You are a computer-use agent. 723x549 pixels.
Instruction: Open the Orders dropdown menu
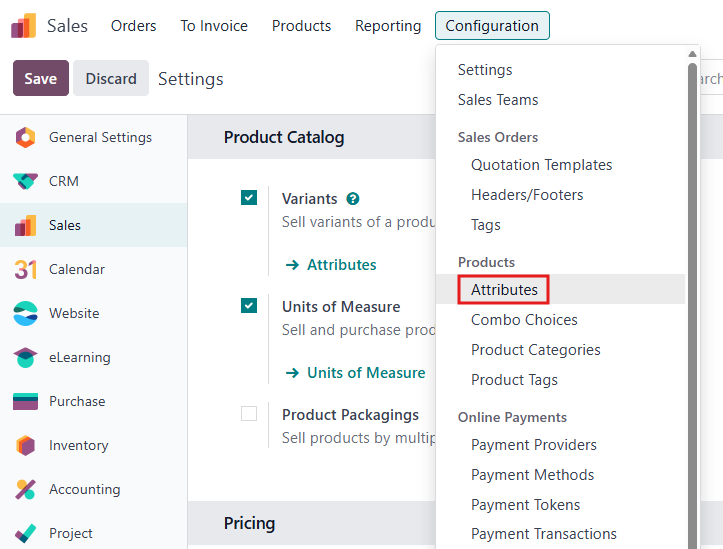[133, 26]
